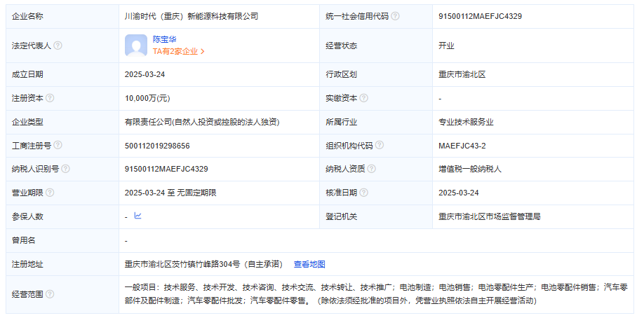Click the legal representative avatar image

tap(136, 46)
